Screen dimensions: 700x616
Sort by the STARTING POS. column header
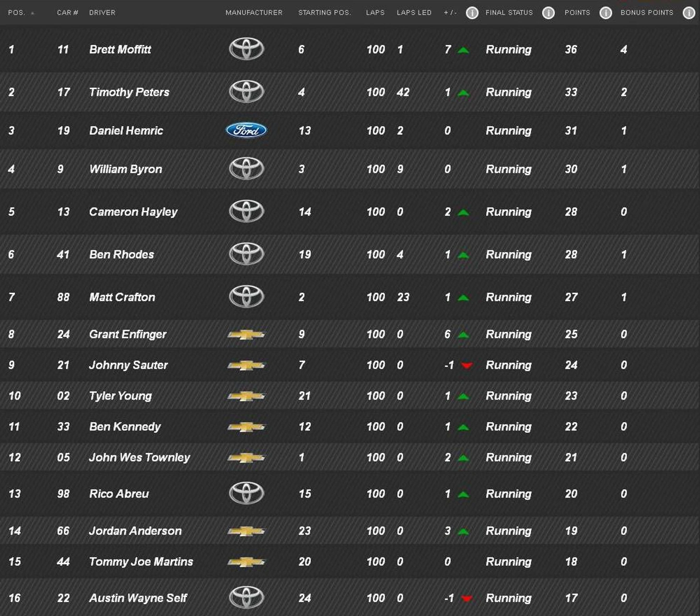[325, 12]
